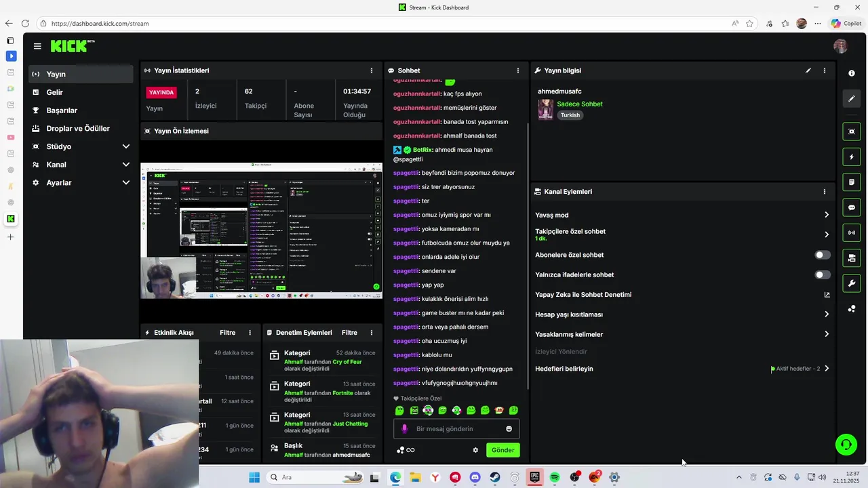This screenshot has height=488, width=868.
Task: Click the stream preview thumbnail
Action: coord(261,230)
